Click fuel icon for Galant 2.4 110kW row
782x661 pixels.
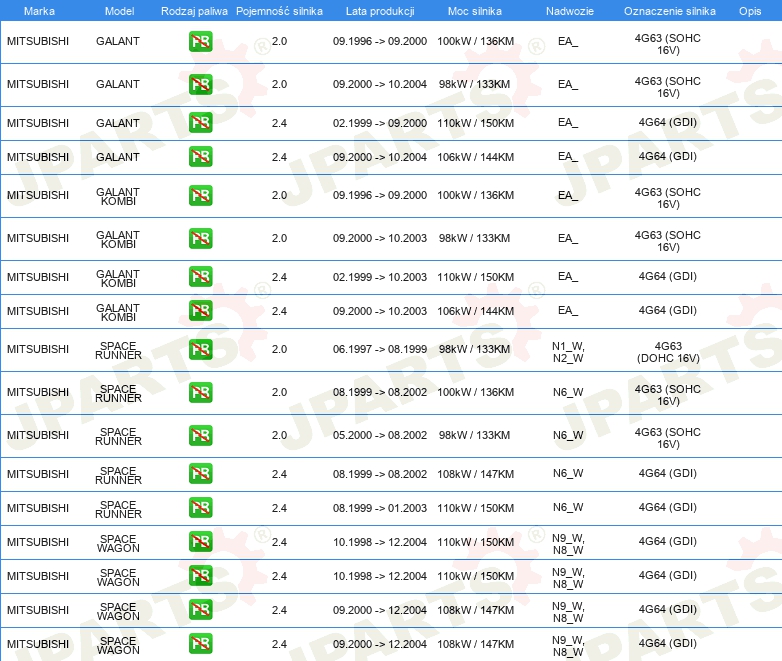coord(200,123)
